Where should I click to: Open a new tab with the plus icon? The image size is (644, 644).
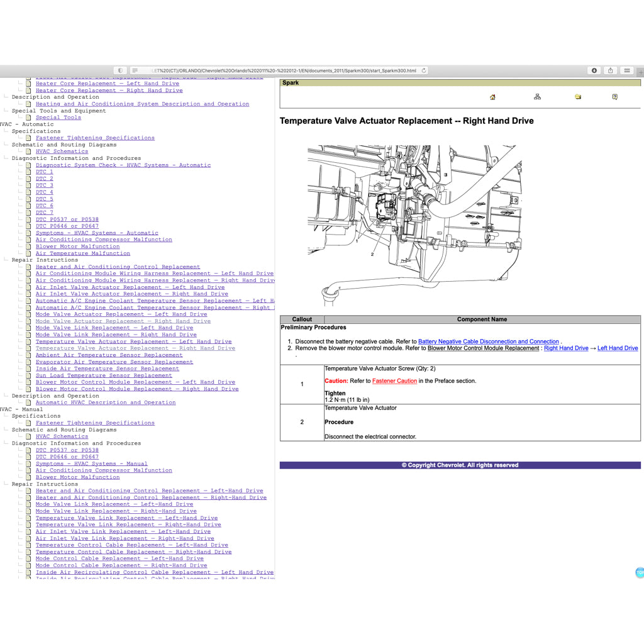click(x=640, y=70)
